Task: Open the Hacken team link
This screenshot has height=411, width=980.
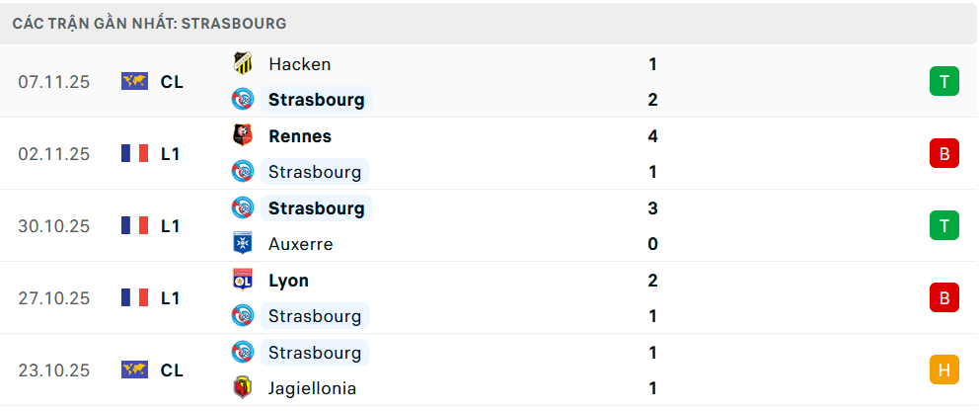Action: pyautogui.click(x=299, y=64)
